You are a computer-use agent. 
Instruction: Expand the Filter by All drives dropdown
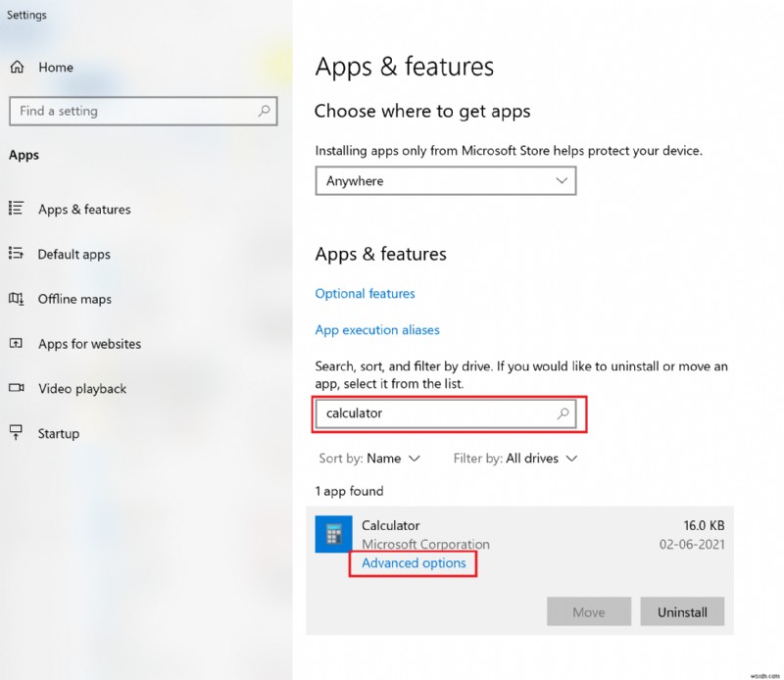point(515,459)
